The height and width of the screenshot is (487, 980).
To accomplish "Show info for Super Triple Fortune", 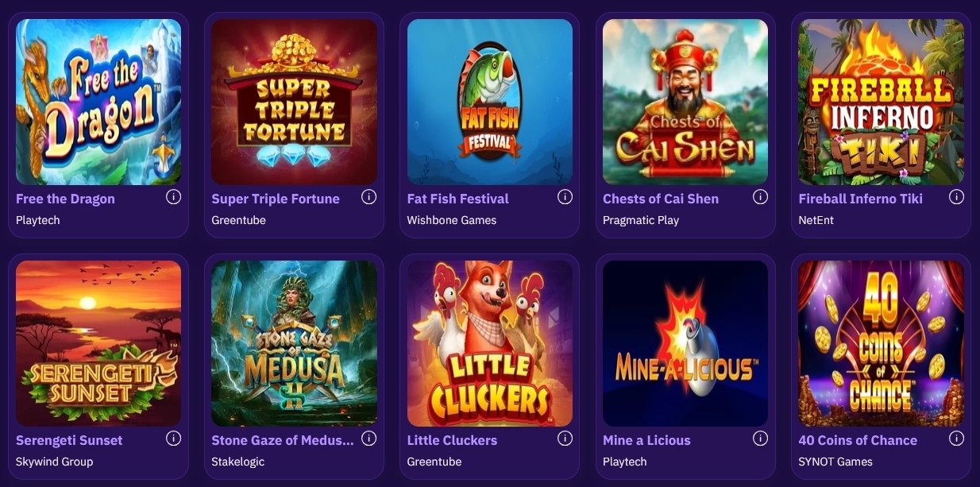I will [x=368, y=197].
